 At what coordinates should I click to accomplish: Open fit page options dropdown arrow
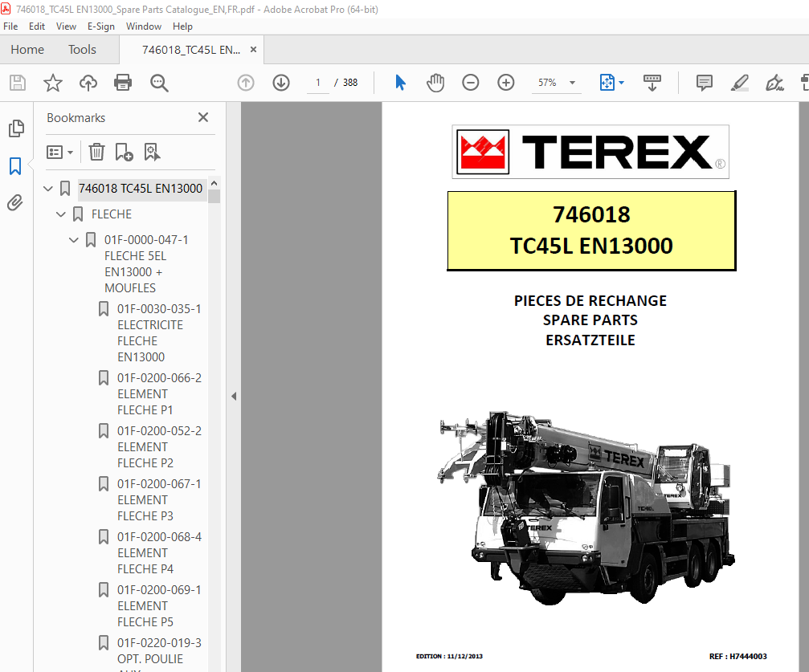(621, 83)
